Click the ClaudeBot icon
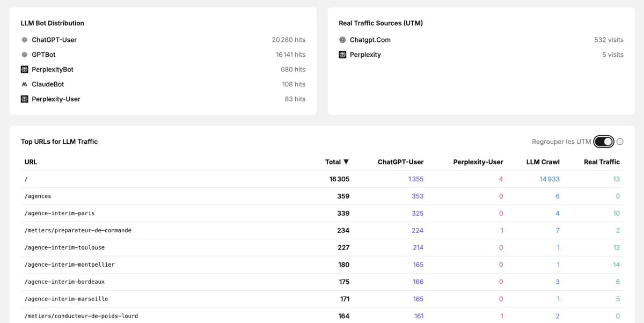Image resolution: width=644 pixels, height=323 pixels. pyautogui.click(x=24, y=84)
